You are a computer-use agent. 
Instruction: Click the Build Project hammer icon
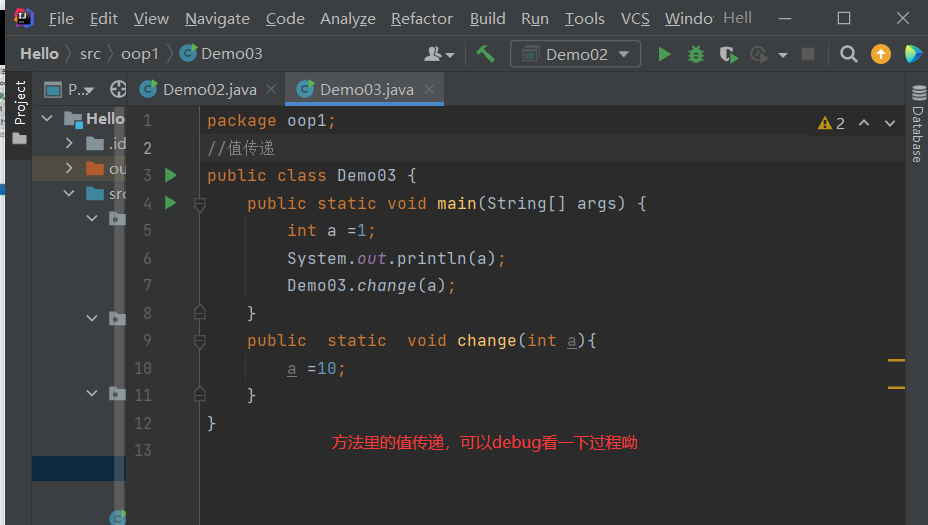(x=486, y=54)
